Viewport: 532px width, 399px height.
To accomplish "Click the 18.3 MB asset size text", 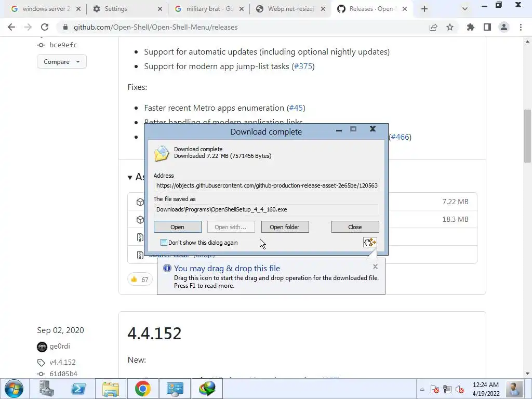I will [455, 219].
